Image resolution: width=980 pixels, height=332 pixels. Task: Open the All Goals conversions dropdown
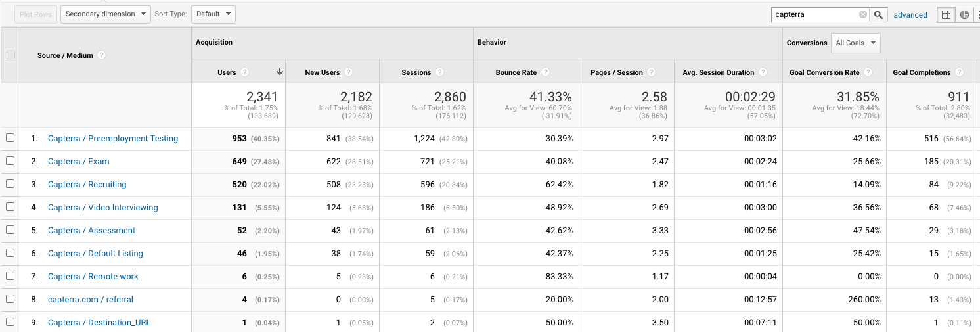[x=855, y=43]
